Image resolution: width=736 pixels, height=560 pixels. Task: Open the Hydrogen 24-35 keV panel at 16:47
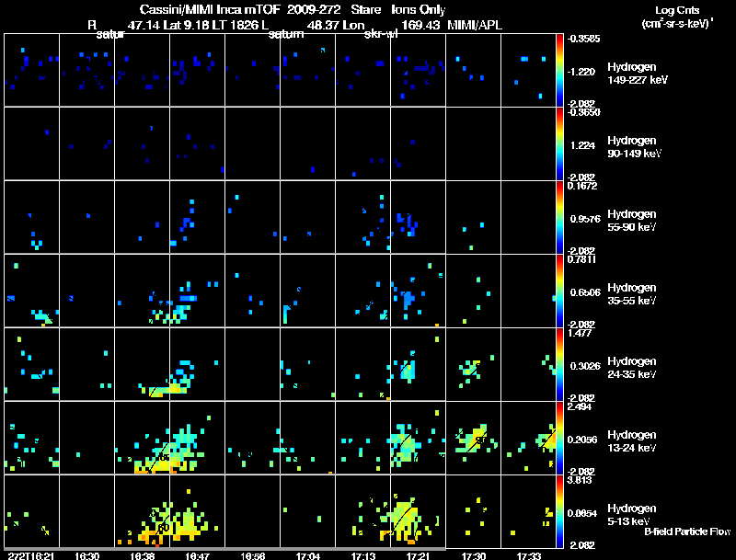[197, 364]
